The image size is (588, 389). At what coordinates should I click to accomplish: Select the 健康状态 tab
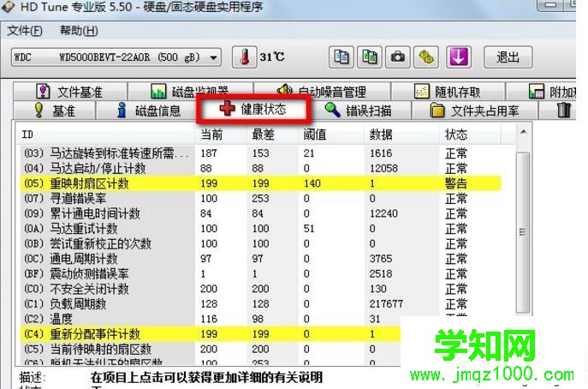click(253, 110)
